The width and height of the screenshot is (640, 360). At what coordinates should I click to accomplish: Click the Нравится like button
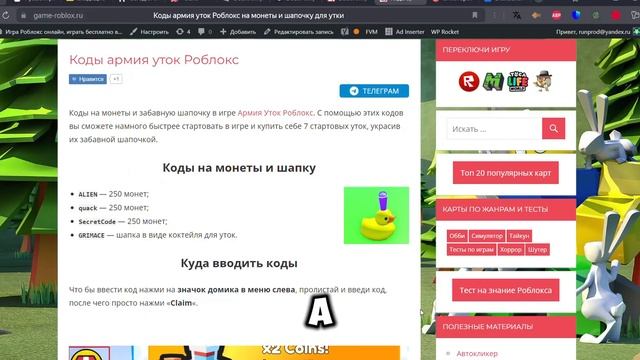[x=88, y=79]
